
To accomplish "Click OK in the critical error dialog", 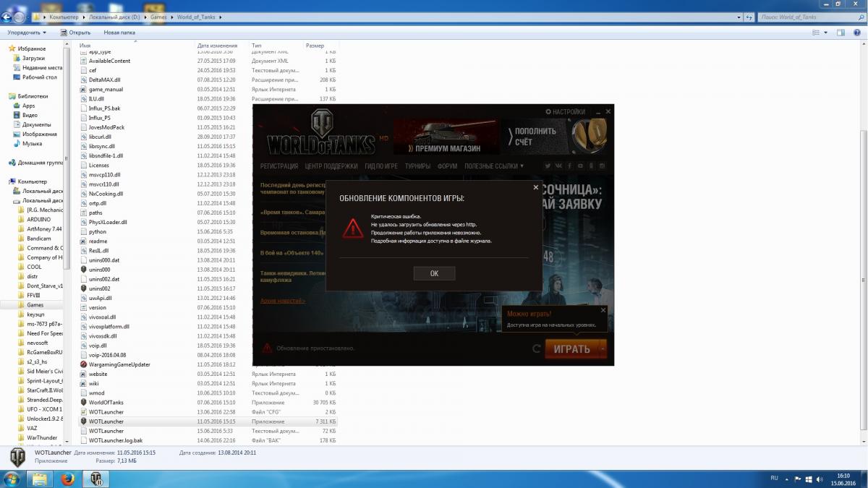I will pyautogui.click(x=434, y=273).
